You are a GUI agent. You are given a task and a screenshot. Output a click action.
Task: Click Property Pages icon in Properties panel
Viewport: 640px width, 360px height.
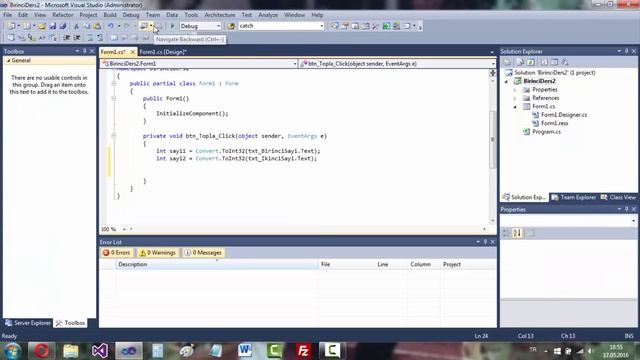531,233
